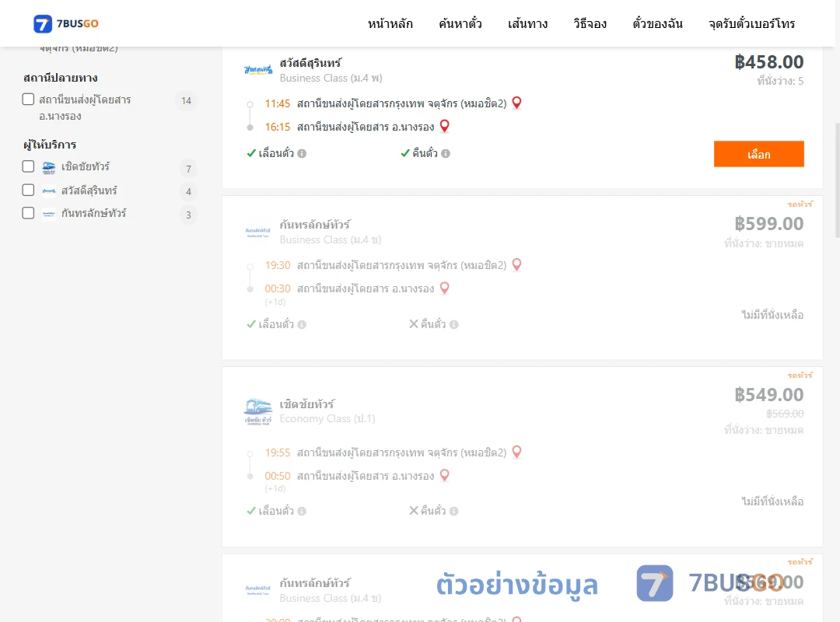Click Economy Class (ป.1) class label
840x622 pixels.
pyautogui.click(x=327, y=418)
